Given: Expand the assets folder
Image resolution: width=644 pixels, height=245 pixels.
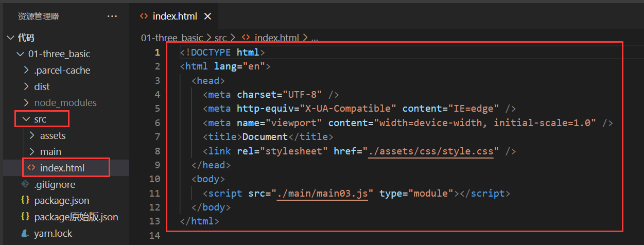Looking at the screenshot, I should [32, 136].
